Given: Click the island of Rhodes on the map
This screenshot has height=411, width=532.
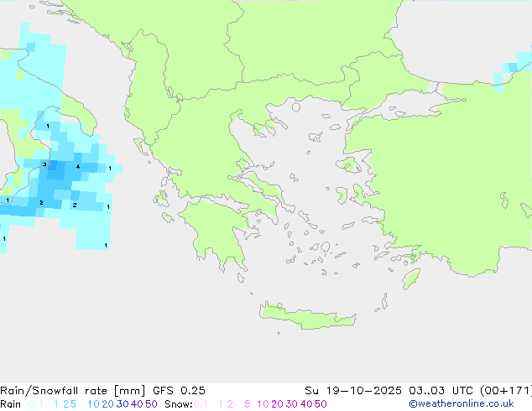Looking at the screenshot, I should 411,278.
